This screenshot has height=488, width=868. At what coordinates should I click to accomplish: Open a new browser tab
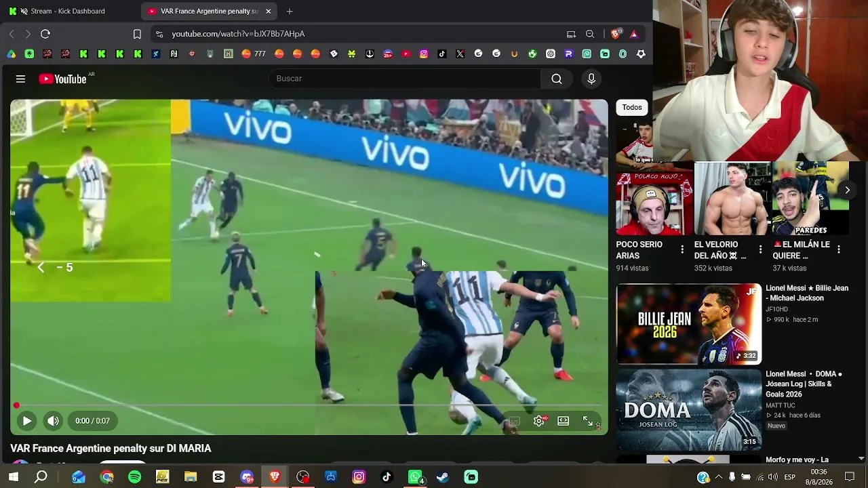290,12
